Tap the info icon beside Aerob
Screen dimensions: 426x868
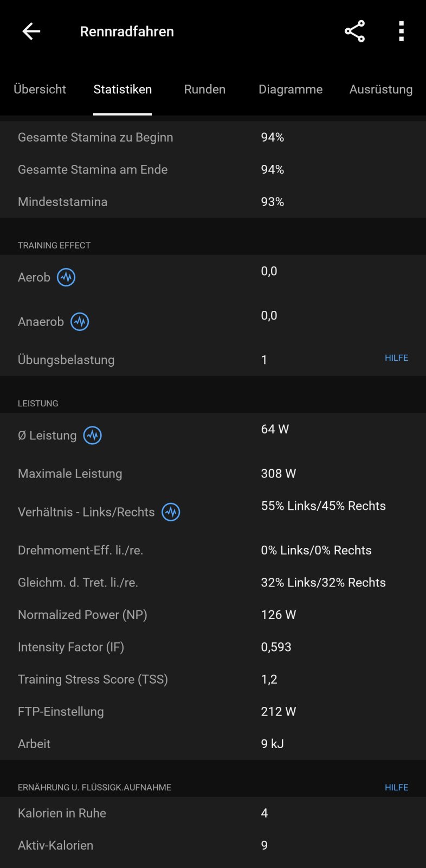[x=66, y=277]
